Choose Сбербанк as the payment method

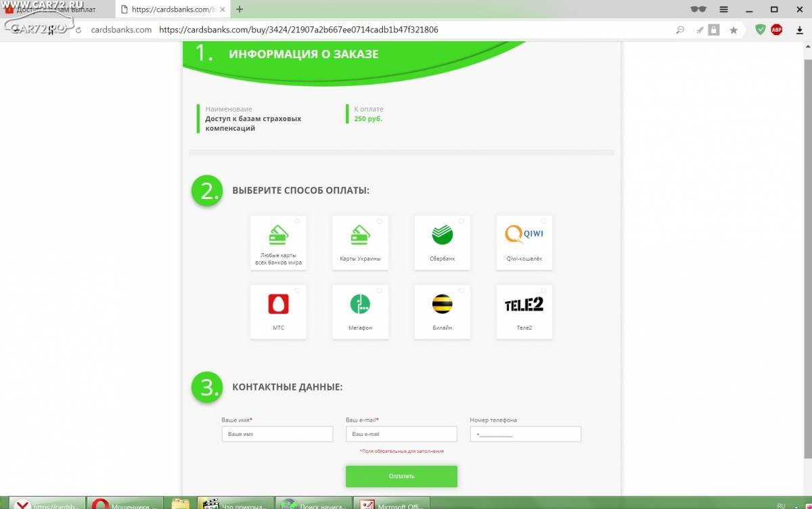(442, 242)
